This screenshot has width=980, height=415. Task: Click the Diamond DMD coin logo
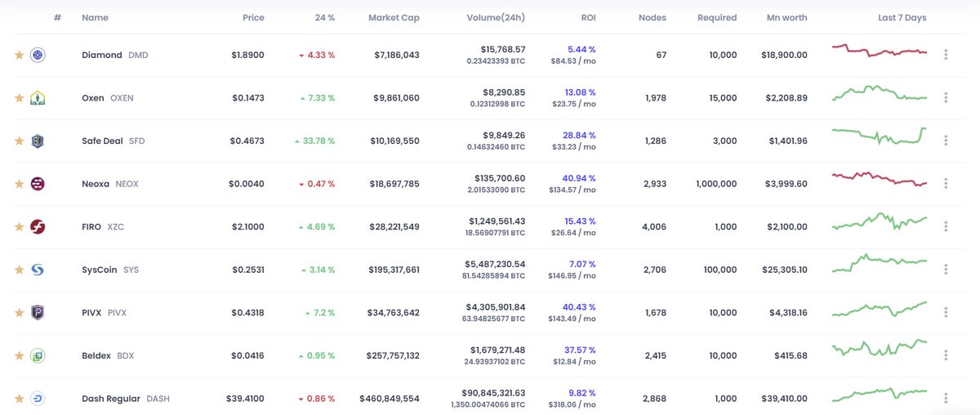38,56
